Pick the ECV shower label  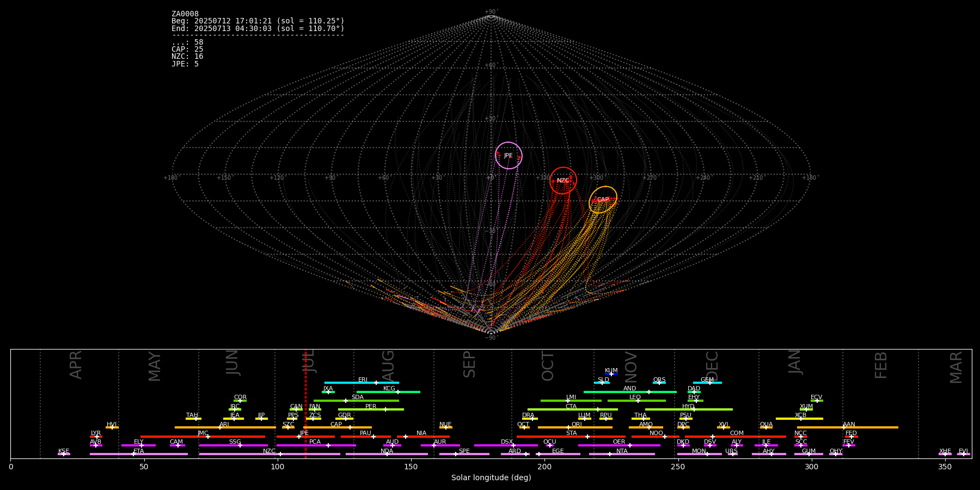click(x=817, y=397)
